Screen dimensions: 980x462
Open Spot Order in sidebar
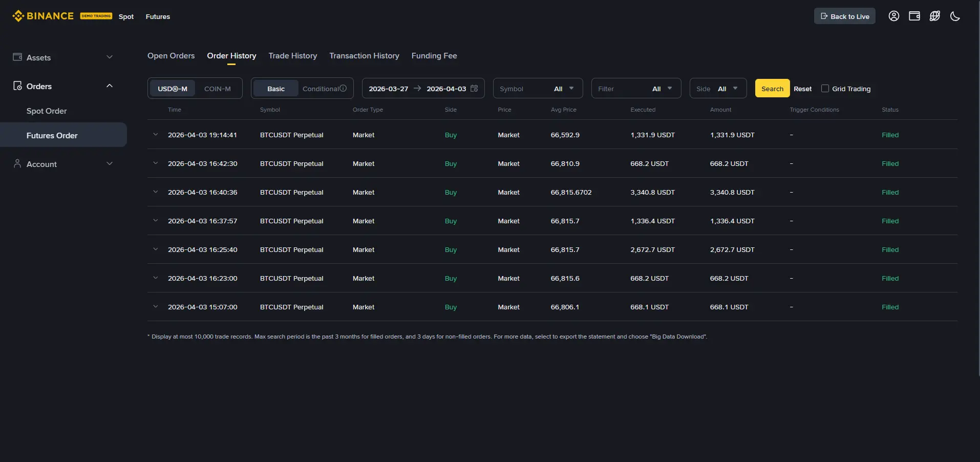pyautogui.click(x=47, y=111)
